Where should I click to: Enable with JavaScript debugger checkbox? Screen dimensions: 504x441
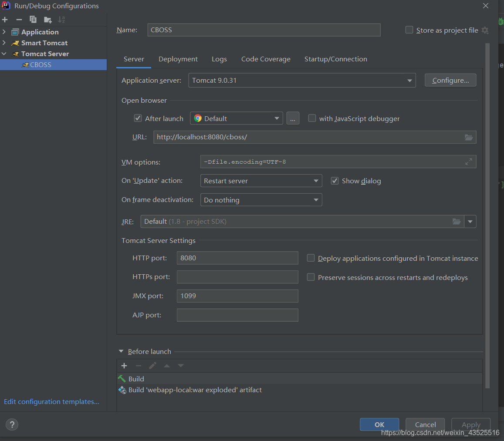tap(312, 118)
